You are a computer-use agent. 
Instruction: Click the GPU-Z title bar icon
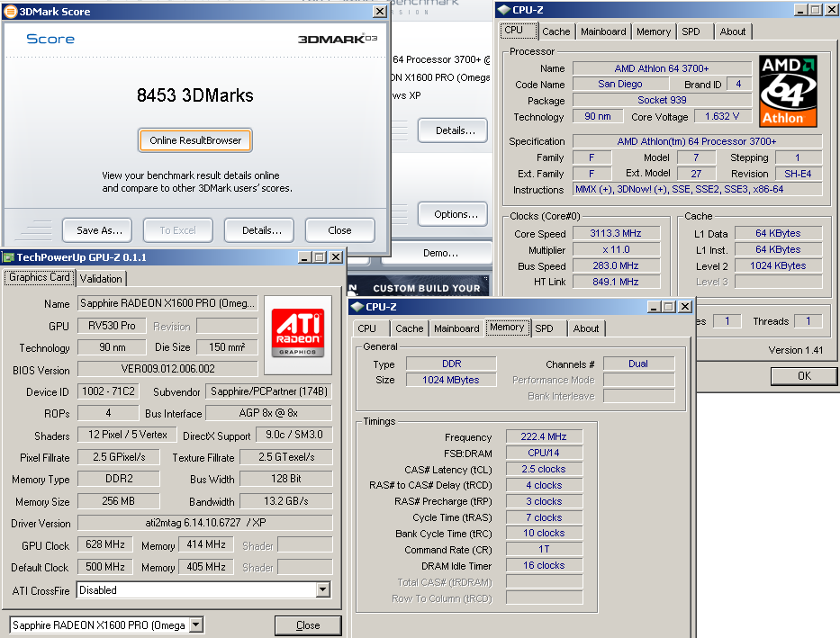[9, 257]
